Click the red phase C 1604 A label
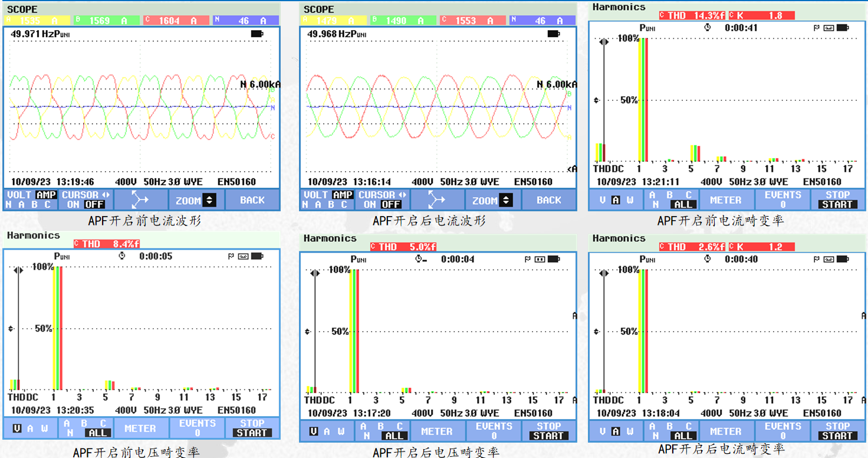This screenshot has height=458, width=868. coord(176,21)
